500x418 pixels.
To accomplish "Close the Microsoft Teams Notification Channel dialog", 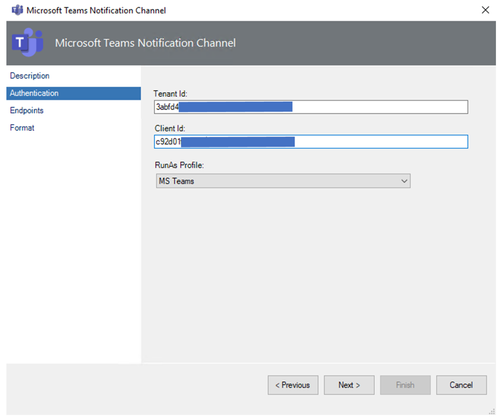I will pos(485,10).
